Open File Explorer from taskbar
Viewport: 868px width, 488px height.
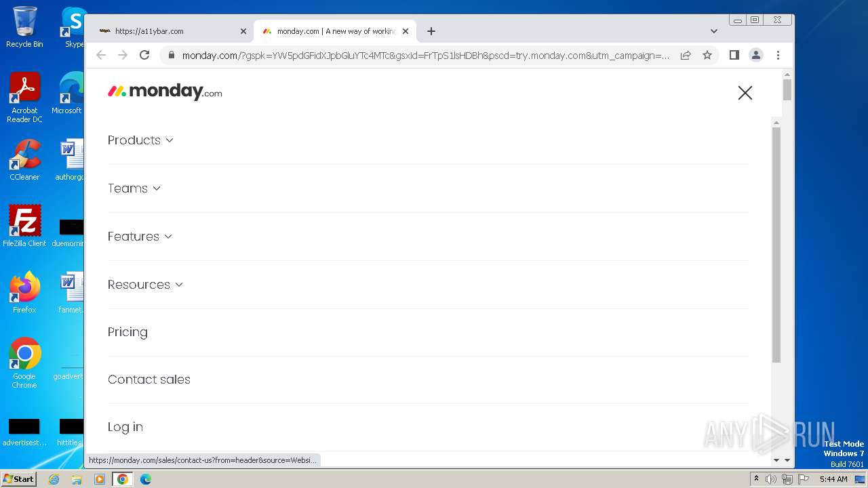(77, 479)
